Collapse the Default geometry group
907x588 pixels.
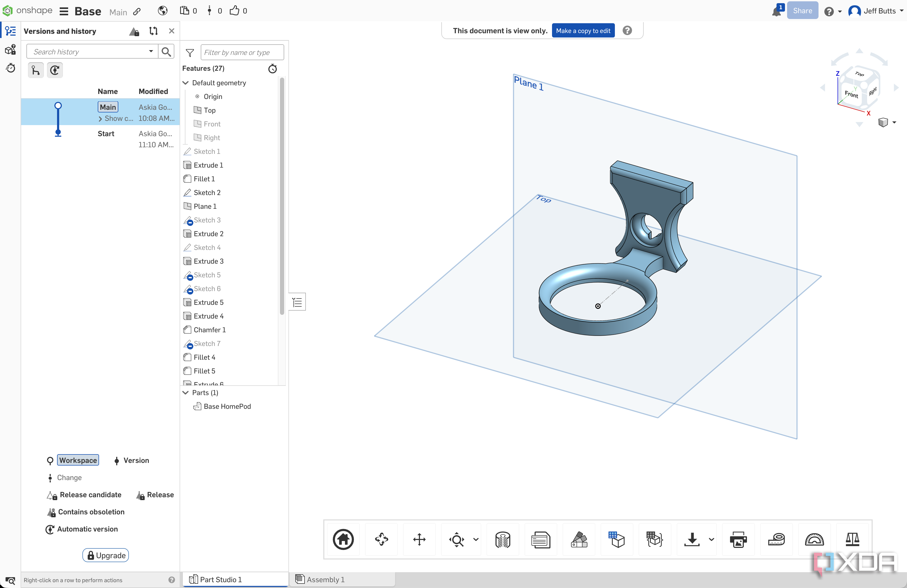point(186,83)
